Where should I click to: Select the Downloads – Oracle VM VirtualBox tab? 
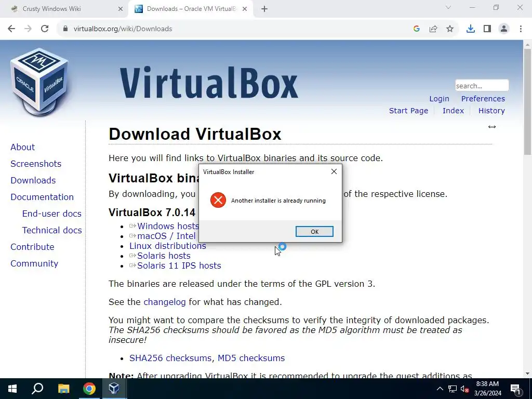[x=191, y=9]
